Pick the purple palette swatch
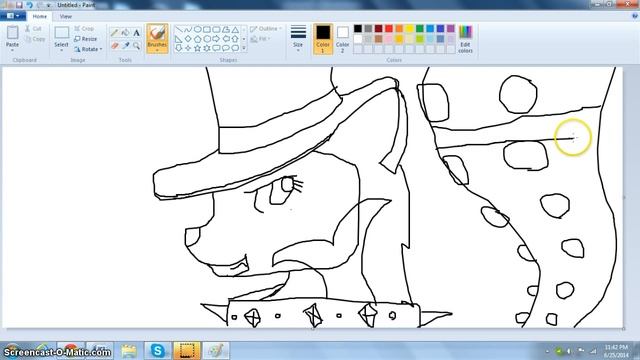The image size is (640, 360). pos(451,29)
